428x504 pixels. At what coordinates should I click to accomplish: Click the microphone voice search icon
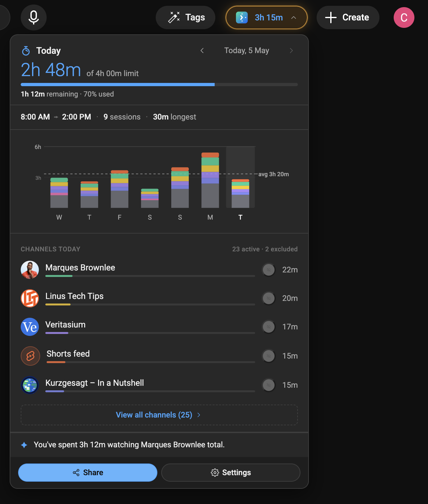(x=34, y=17)
